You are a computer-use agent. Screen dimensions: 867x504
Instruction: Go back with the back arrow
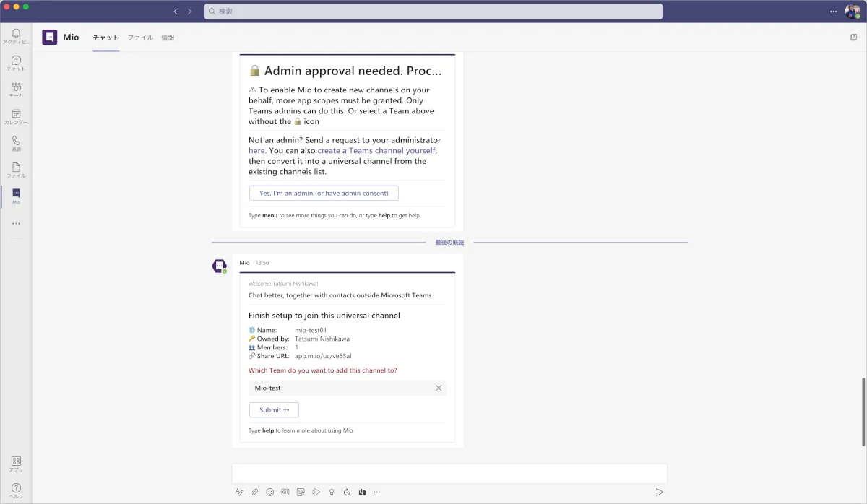pyautogui.click(x=176, y=12)
